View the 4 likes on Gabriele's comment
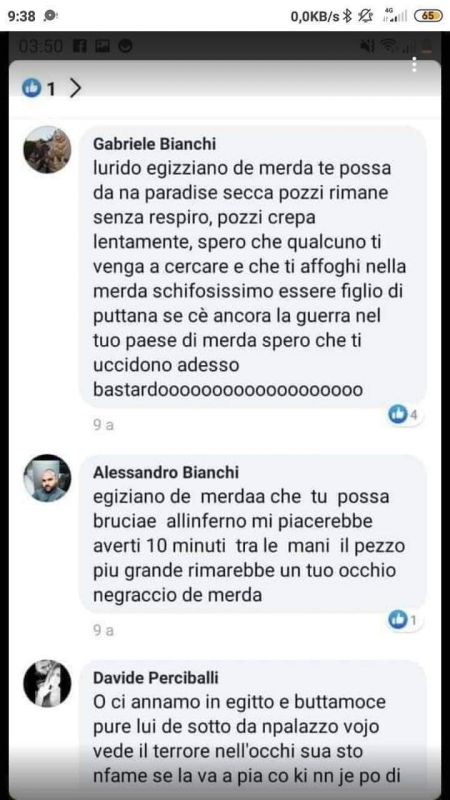450x800 pixels. click(404, 414)
